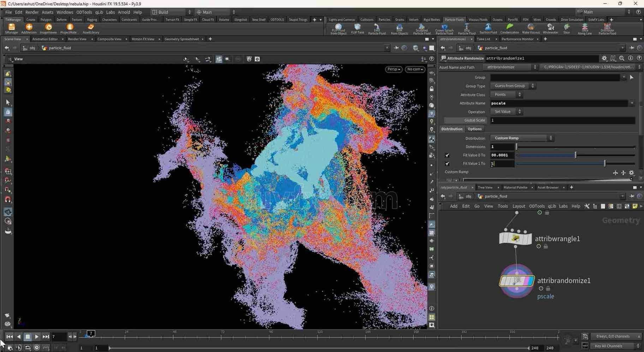
Task: Click the Distribute Particle Fluid tool
Action: coord(607,29)
